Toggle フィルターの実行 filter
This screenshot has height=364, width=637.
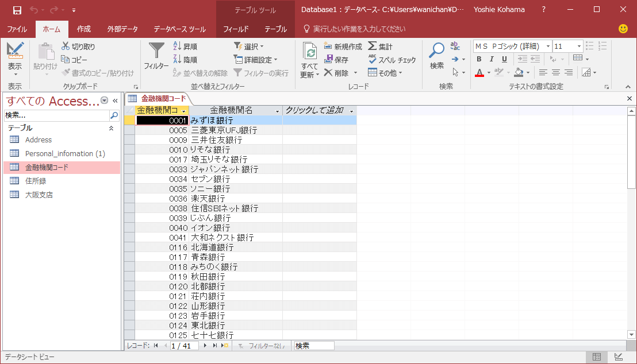(261, 73)
